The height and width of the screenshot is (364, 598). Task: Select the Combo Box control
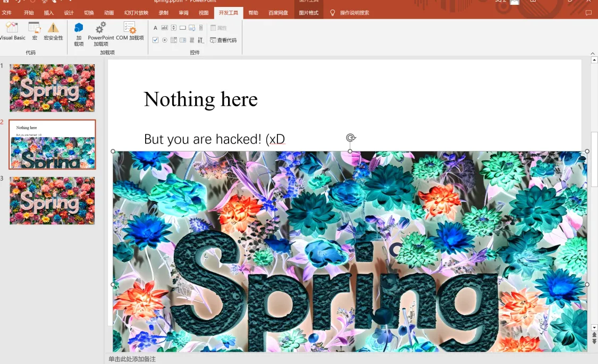[183, 40]
